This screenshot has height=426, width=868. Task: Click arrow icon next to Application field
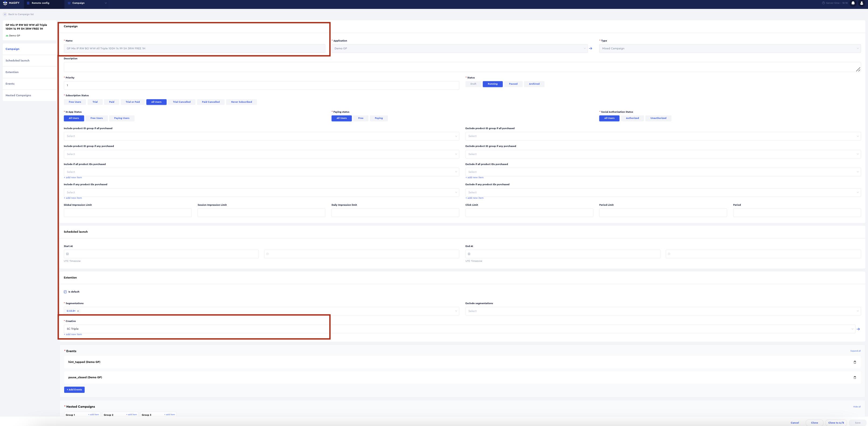click(x=590, y=49)
